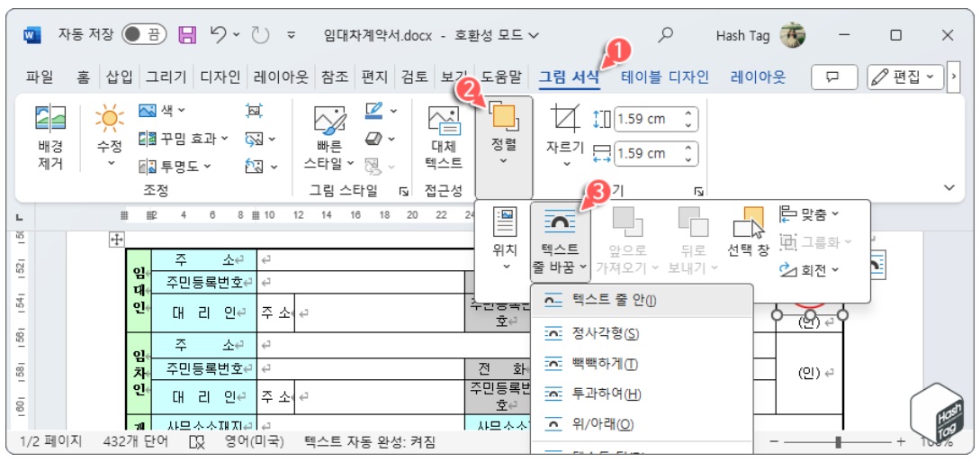Image resolution: width=980 pixels, height=462 pixels.
Task: Open the Corrections (수정) sun icon
Action: pyautogui.click(x=110, y=117)
